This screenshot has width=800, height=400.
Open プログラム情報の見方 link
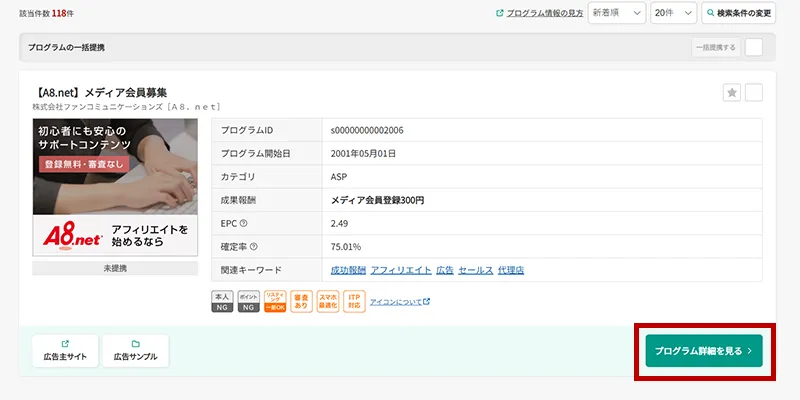click(539, 13)
